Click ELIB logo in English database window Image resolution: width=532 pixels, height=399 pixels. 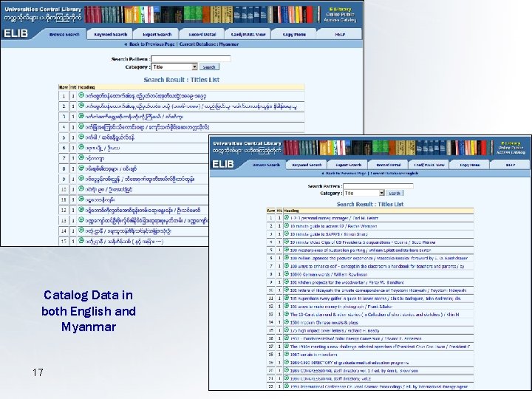[x=223, y=164]
